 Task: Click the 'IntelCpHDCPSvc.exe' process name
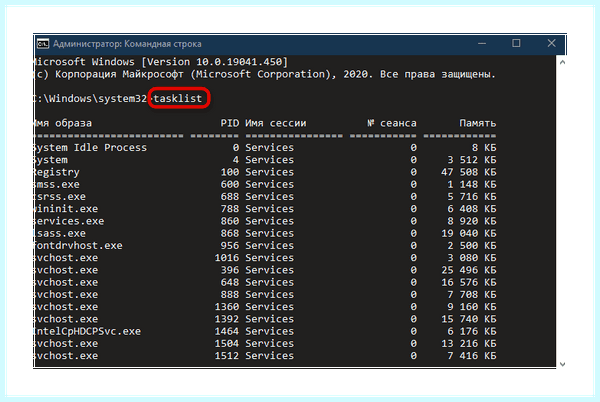click(87, 331)
